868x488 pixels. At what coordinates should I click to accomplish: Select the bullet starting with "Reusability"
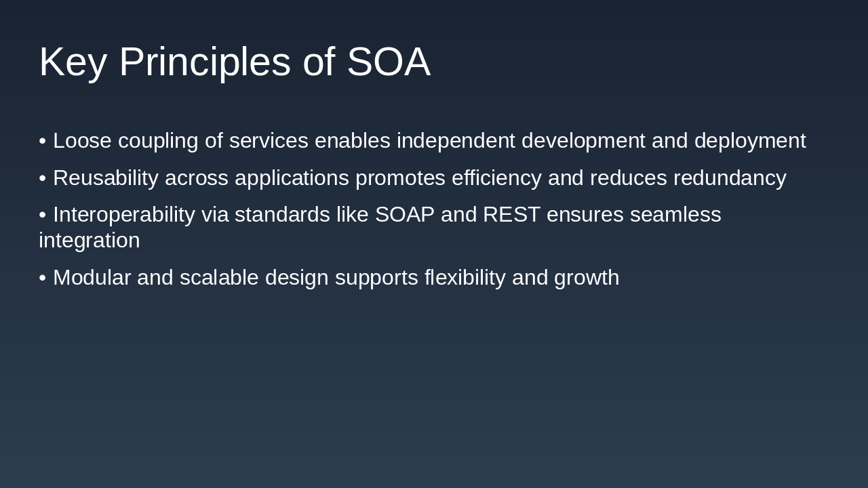tap(412, 178)
